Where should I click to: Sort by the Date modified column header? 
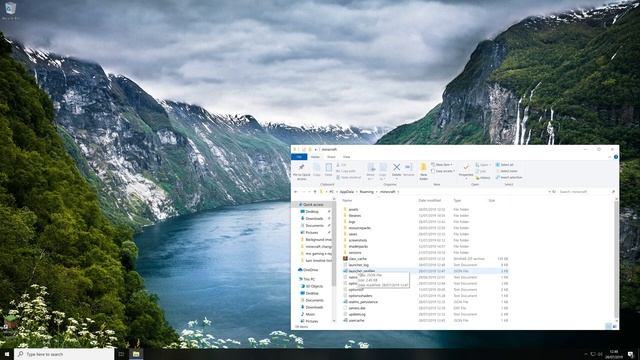(x=429, y=200)
